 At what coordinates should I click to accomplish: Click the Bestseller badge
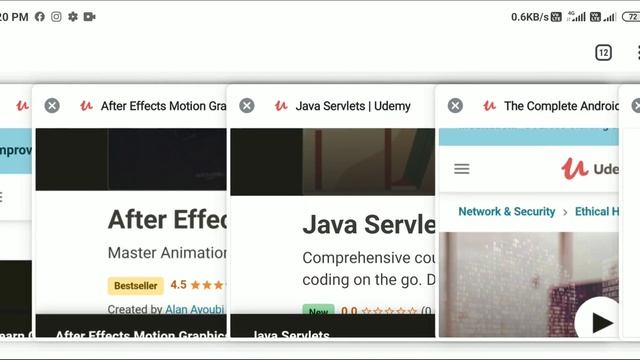tap(136, 286)
